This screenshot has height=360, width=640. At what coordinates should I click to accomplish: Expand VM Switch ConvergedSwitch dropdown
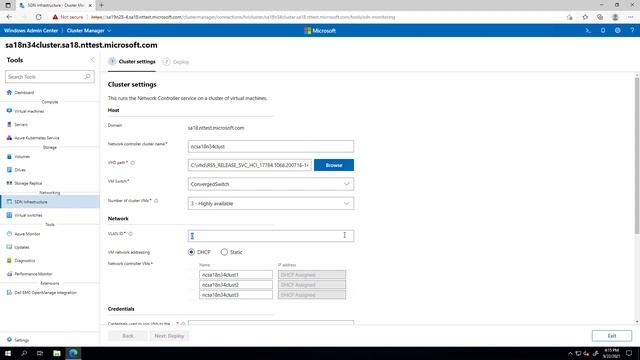[x=271, y=184]
